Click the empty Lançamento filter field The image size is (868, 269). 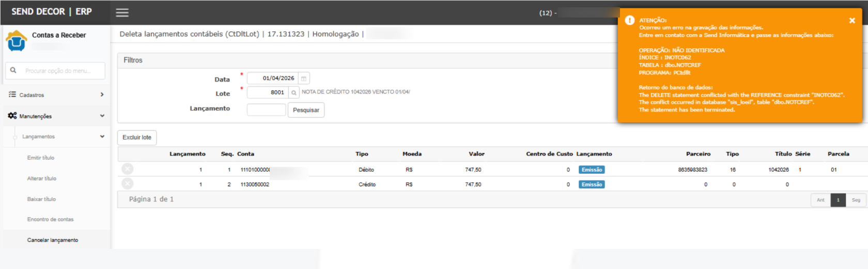(266, 110)
